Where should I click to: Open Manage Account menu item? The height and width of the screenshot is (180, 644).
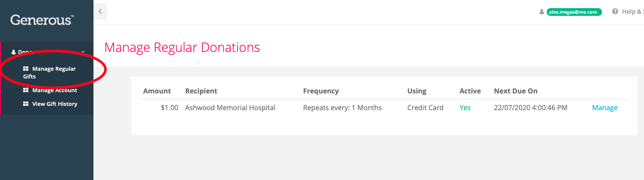pos(50,90)
